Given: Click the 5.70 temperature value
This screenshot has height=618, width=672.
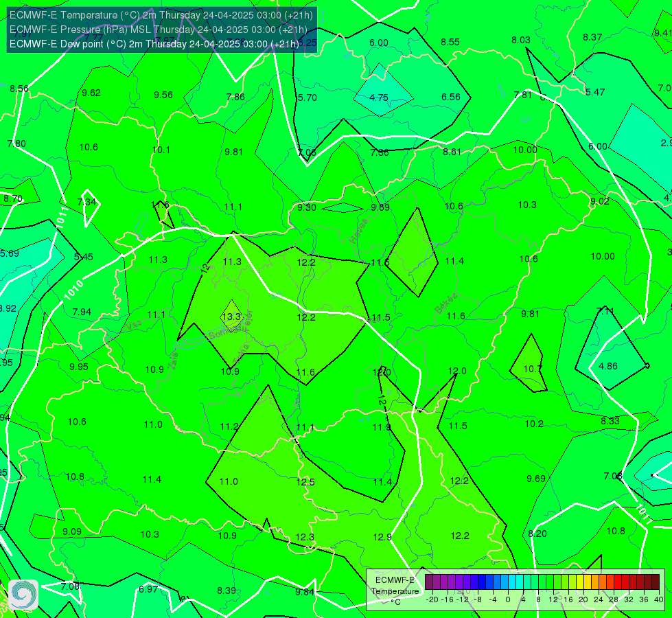Looking at the screenshot, I should [x=308, y=98].
